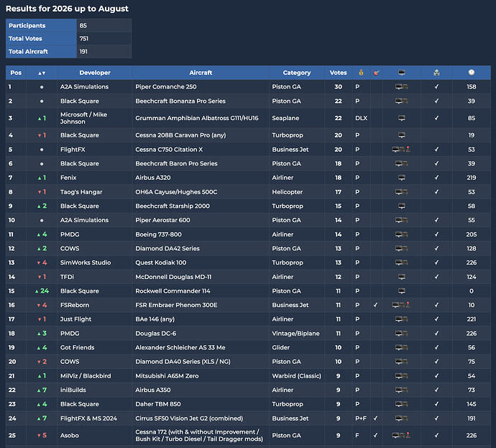Screen dimensions: 496x448
Task: Click the Results for 2026 up to August heading
Action: [67, 9]
